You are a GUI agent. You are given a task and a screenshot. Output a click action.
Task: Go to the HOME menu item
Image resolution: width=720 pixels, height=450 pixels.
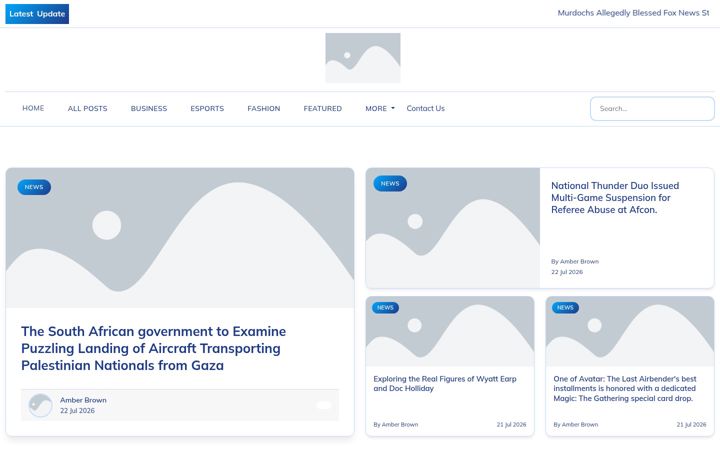pyautogui.click(x=33, y=108)
